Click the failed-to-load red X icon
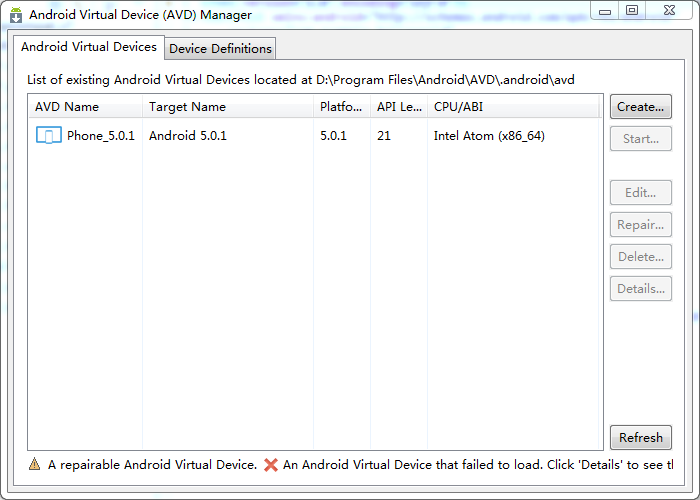Image resolution: width=700 pixels, height=500 pixels. (271, 465)
